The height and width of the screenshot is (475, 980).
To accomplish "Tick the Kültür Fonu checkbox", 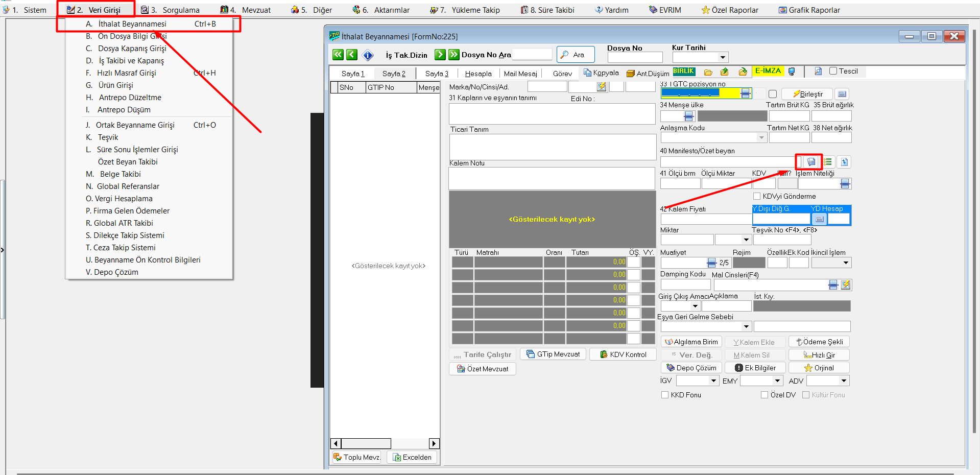I will pyautogui.click(x=806, y=395).
